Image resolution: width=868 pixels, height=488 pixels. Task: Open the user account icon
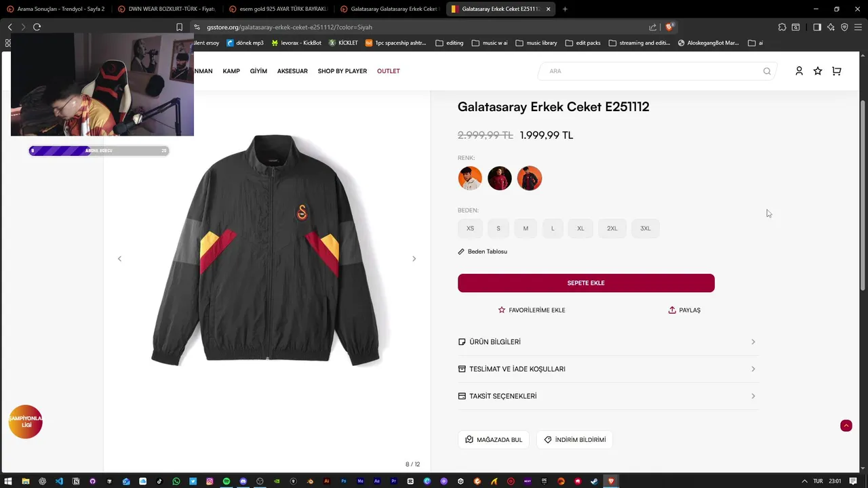tap(799, 71)
